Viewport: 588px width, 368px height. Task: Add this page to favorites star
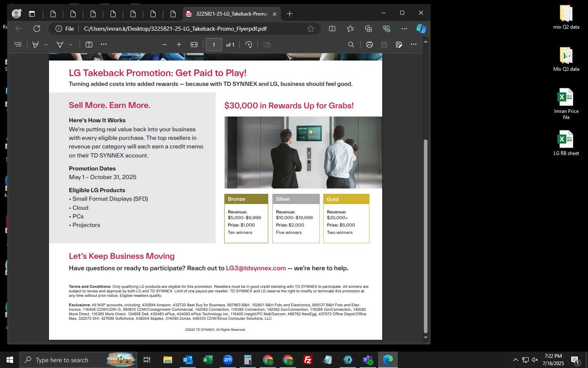(x=311, y=29)
